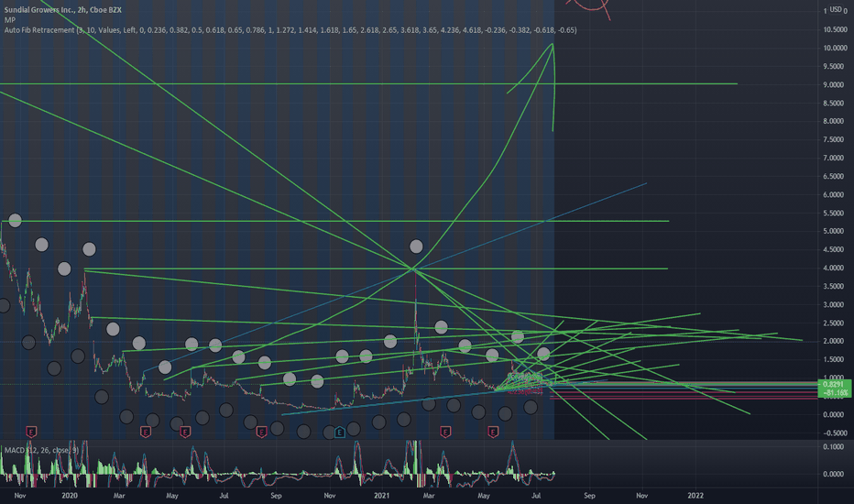The image size is (854, 504).
Task: Click the 2.0000 price axis label
Action: (x=834, y=341)
